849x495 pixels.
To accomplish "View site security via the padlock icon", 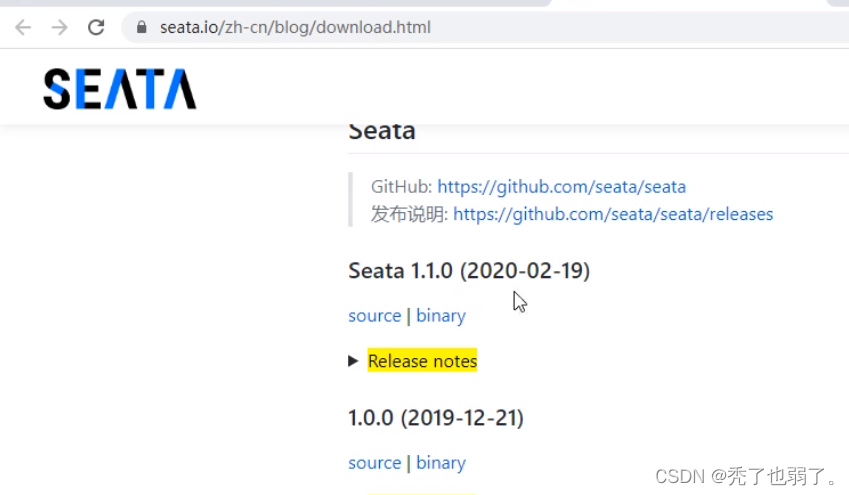I will (141, 27).
